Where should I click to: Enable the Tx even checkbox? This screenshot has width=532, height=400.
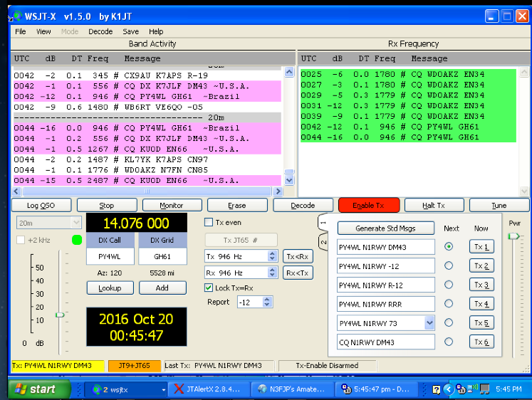(209, 222)
